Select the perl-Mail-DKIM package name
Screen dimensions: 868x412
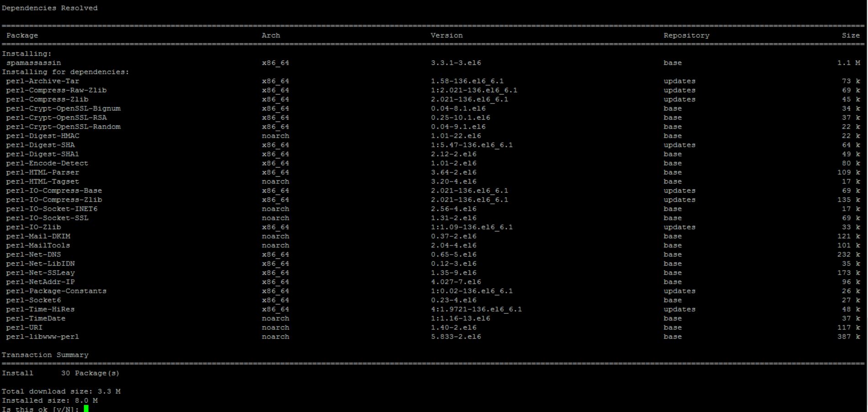[x=38, y=236]
